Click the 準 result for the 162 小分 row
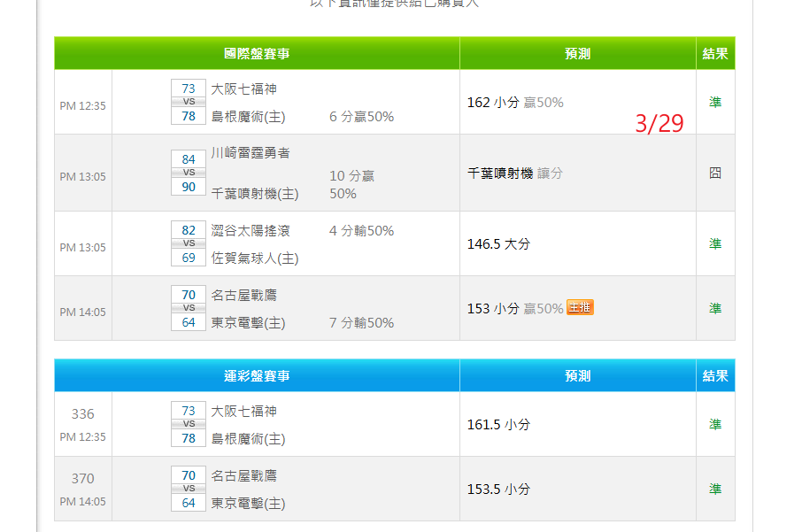802x532 pixels. (715, 103)
